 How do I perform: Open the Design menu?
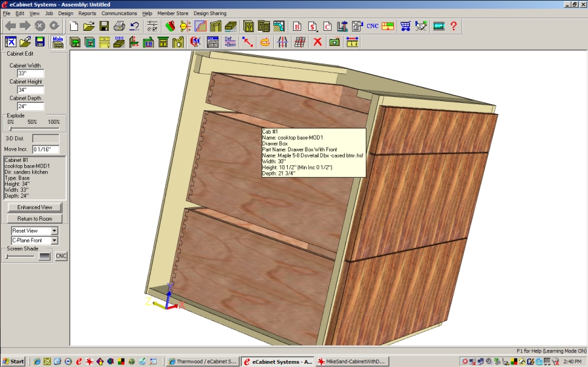66,13
